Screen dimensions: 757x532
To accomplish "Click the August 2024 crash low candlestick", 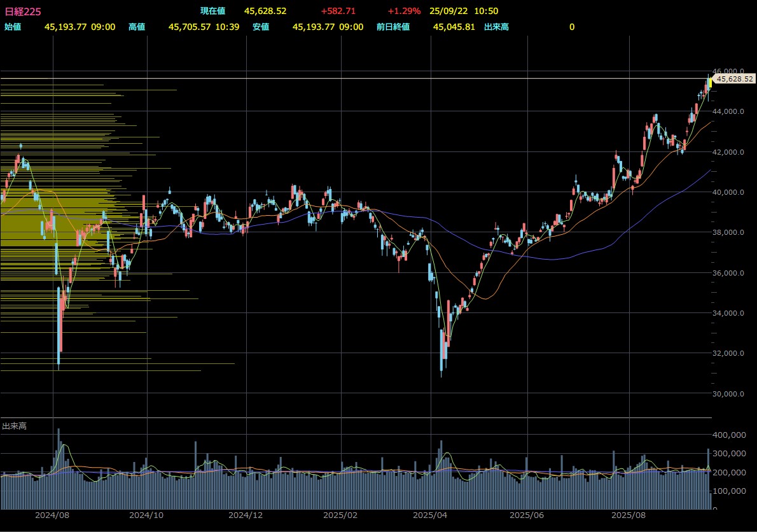I will coord(59,328).
